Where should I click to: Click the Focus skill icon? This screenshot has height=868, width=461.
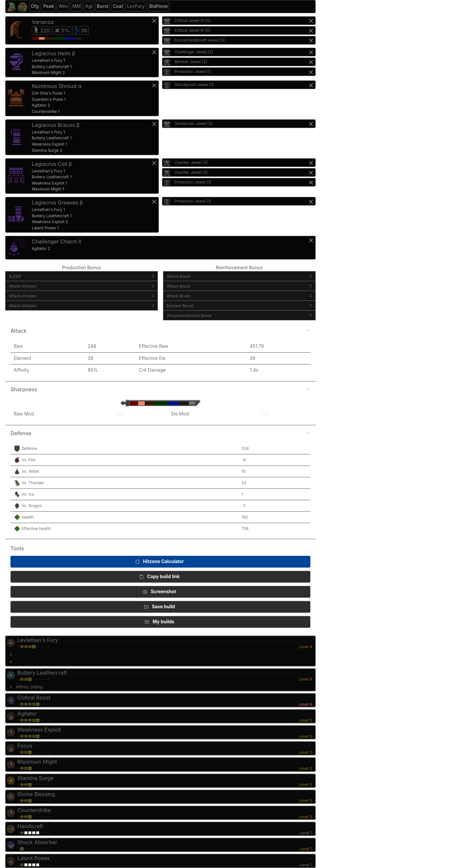coord(11,748)
